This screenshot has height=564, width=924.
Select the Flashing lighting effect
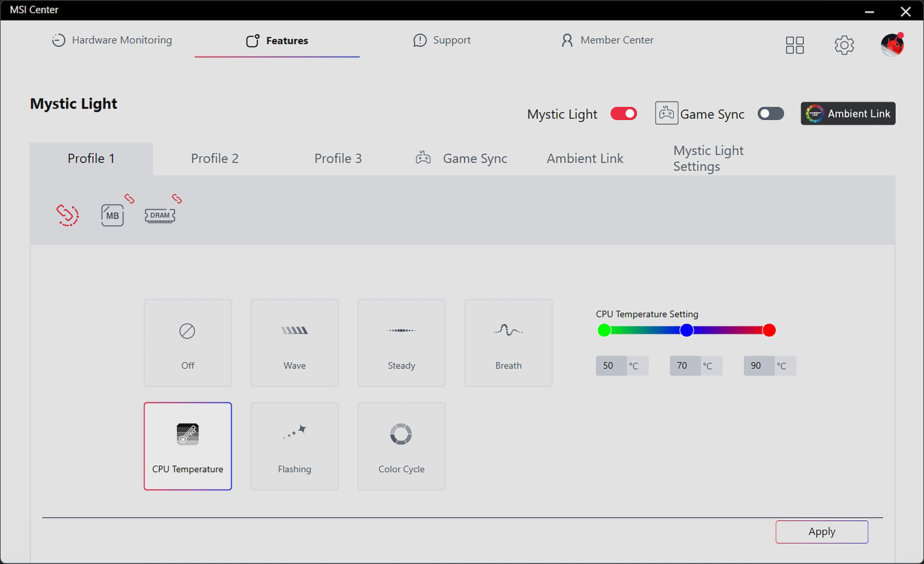294,446
